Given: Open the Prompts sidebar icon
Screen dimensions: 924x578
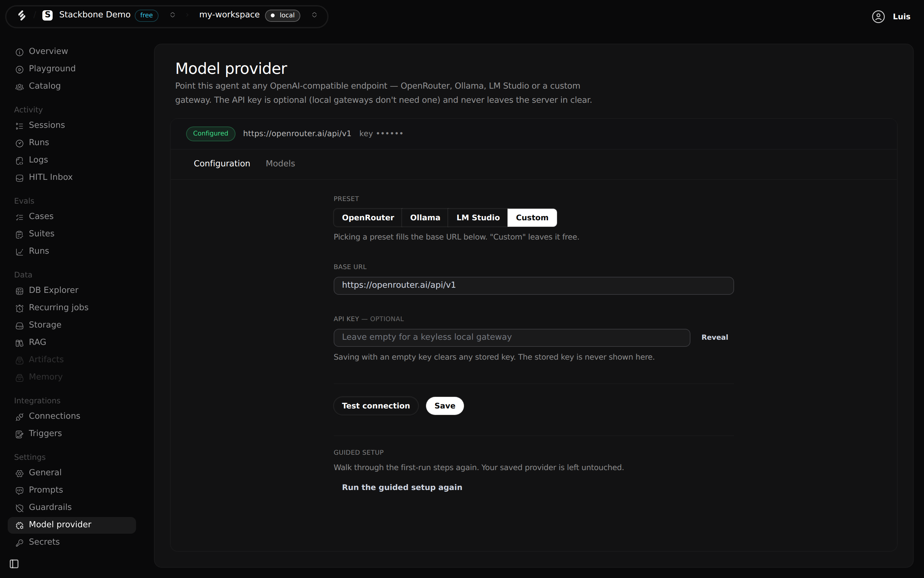Looking at the screenshot, I should [x=20, y=490].
